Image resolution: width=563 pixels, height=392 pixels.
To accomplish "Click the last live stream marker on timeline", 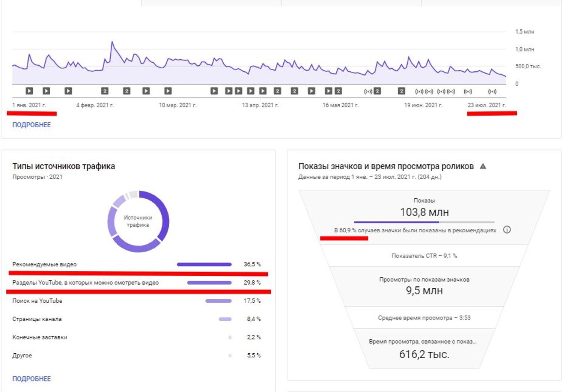I will 492,91.
